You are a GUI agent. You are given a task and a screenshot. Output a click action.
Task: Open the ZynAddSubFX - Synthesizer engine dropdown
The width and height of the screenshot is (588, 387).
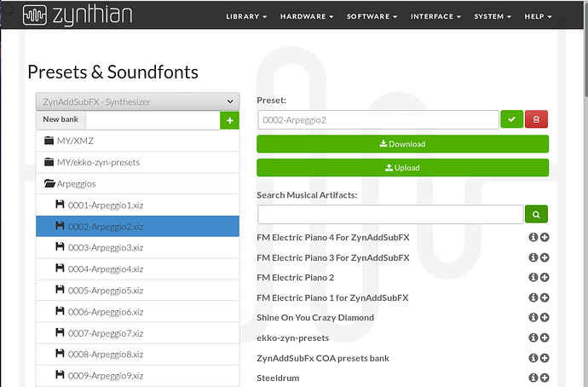click(x=137, y=101)
